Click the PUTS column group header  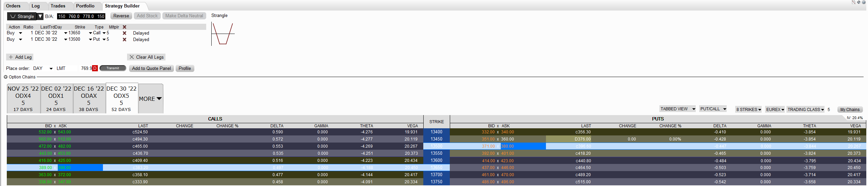click(658, 119)
